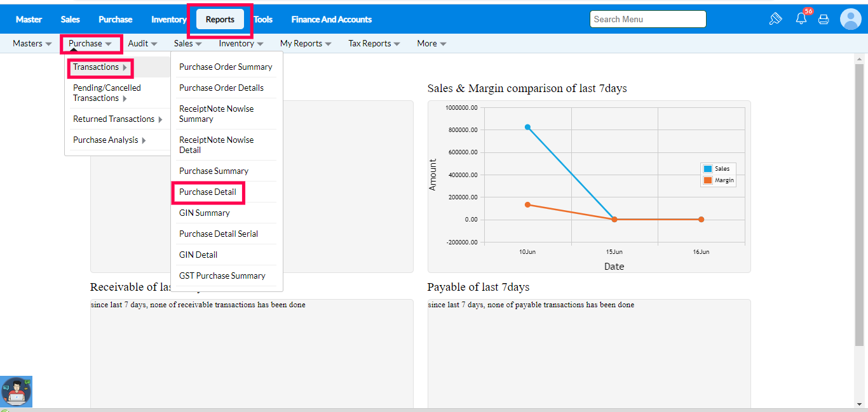Screen dimensions: 868x412
Task: Click the printer icon in header
Action: 824,19
